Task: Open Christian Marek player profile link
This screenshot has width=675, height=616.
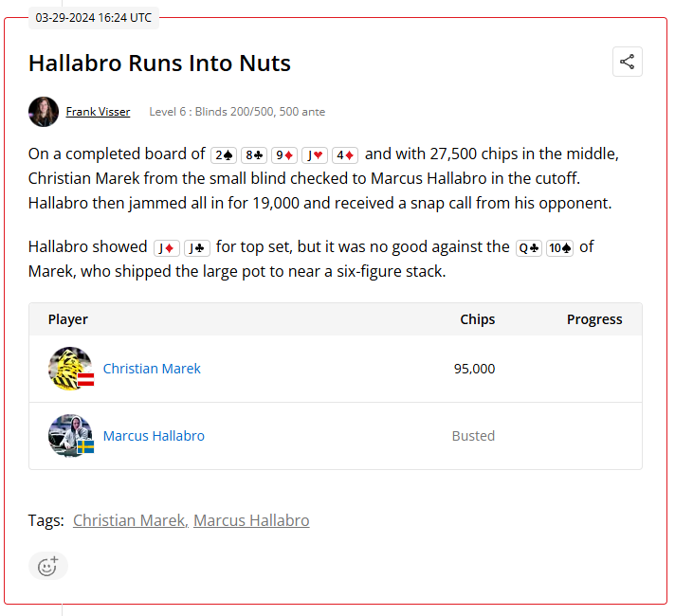Action: [152, 369]
